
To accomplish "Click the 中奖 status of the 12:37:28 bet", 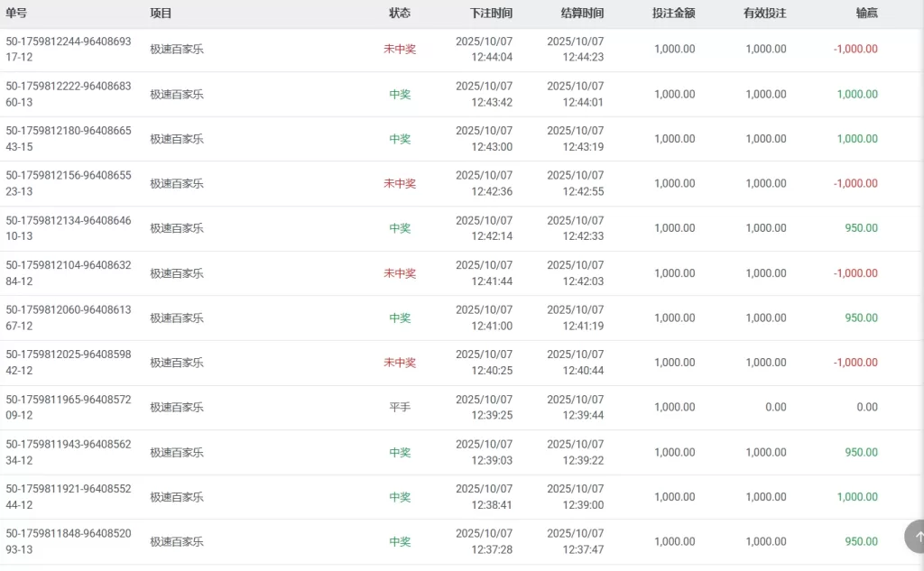I will point(399,542).
